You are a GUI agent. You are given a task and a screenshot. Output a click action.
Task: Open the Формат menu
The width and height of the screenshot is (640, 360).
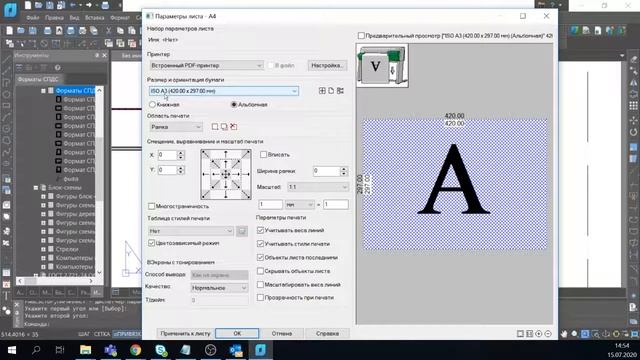120,18
